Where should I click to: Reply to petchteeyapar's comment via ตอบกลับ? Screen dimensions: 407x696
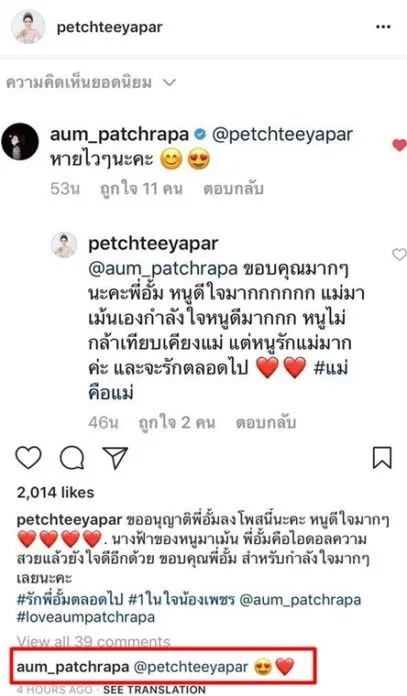click(265, 422)
